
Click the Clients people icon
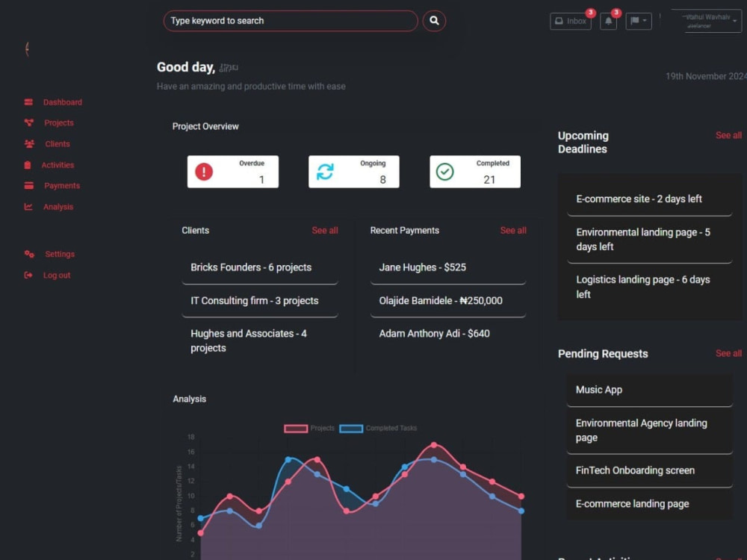pyautogui.click(x=30, y=144)
